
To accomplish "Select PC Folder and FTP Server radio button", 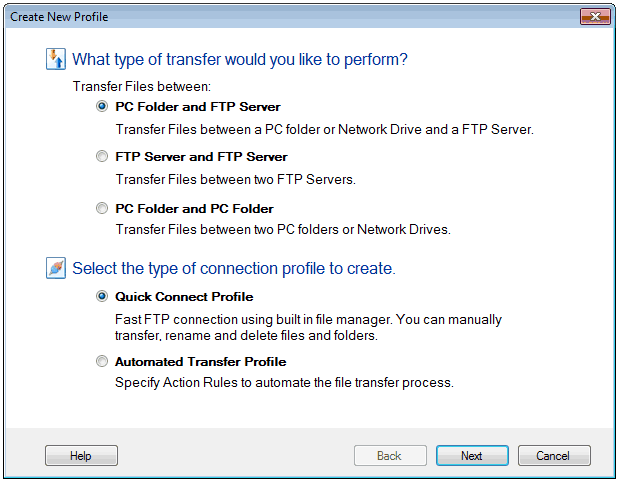I will (x=102, y=107).
